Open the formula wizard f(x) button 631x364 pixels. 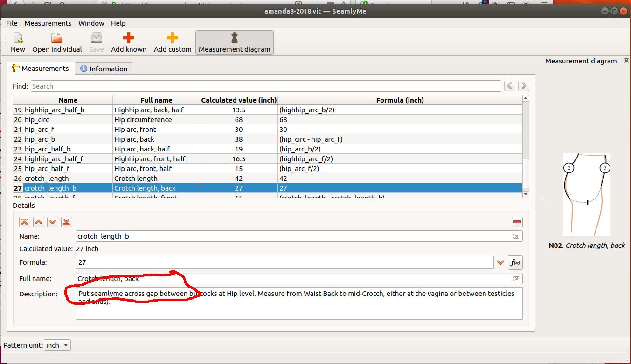coord(515,262)
